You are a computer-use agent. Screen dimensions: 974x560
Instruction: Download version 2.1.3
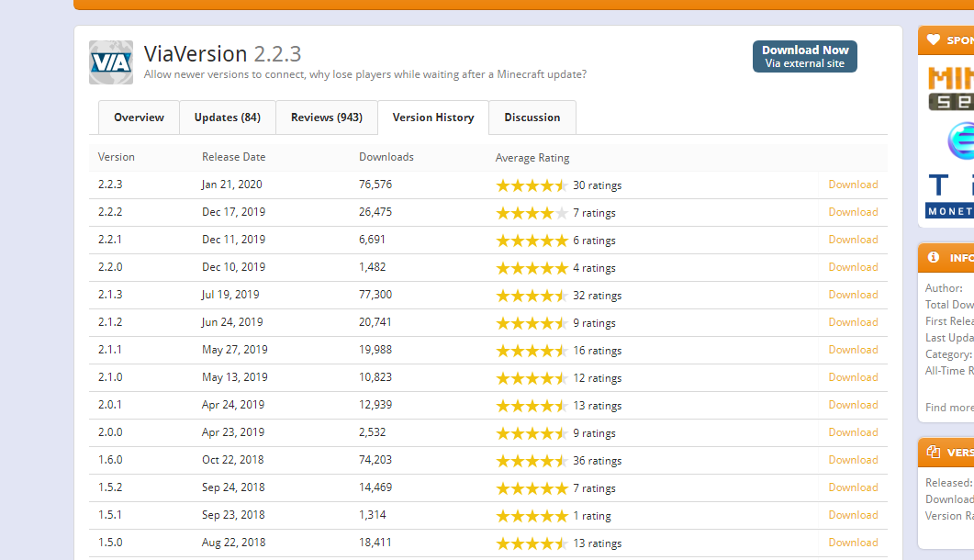pos(853,295)
